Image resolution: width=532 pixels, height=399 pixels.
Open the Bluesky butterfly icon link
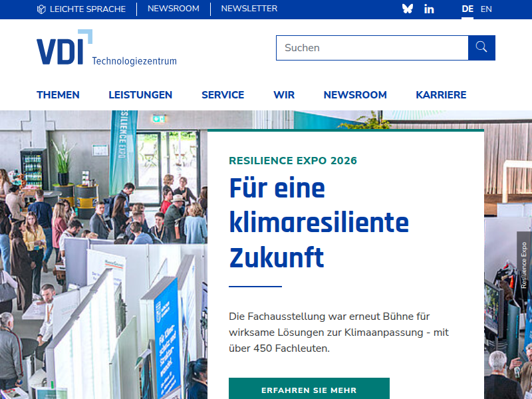coord(407,9)
